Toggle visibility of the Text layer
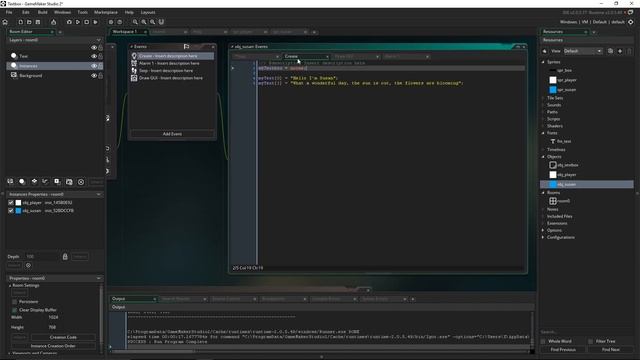640x360 pixels. pos(94,56)
